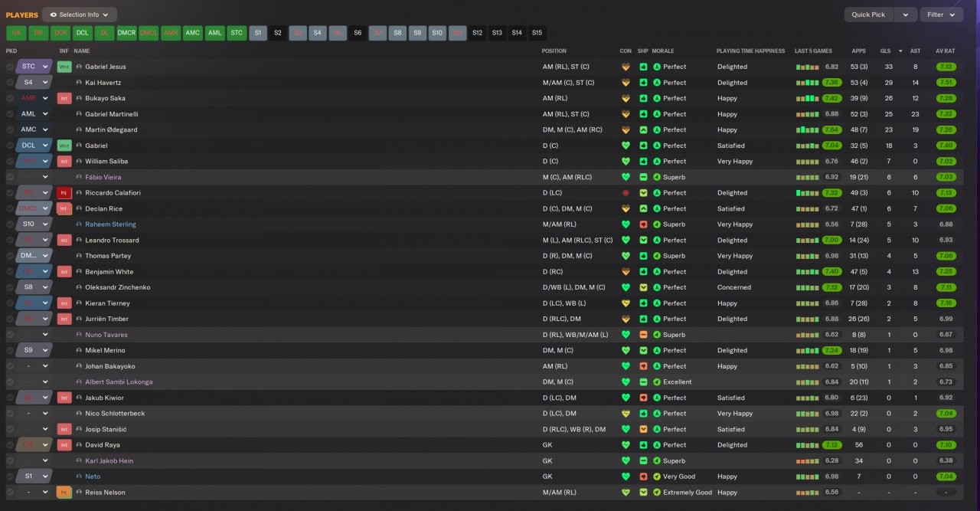Toggle the pick circle for Declan Rice
Image resolution: width=980 pixels, height=511 pixels.
[10, 209]
